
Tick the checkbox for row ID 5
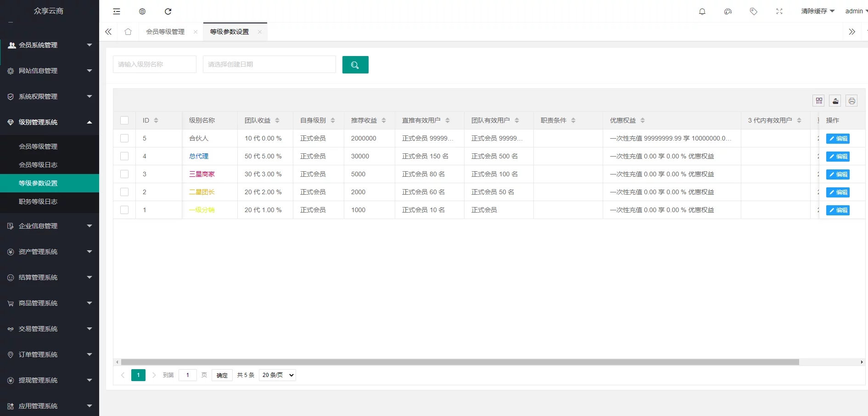(x=124, y=138)
